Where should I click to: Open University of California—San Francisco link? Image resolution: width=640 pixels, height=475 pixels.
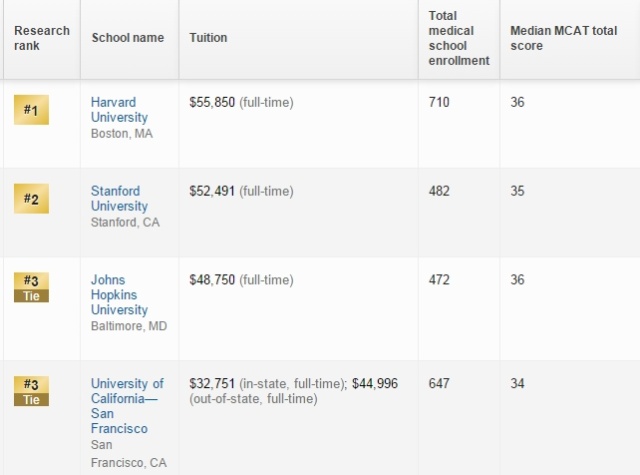pyautogui.click(x=127, y=406)
